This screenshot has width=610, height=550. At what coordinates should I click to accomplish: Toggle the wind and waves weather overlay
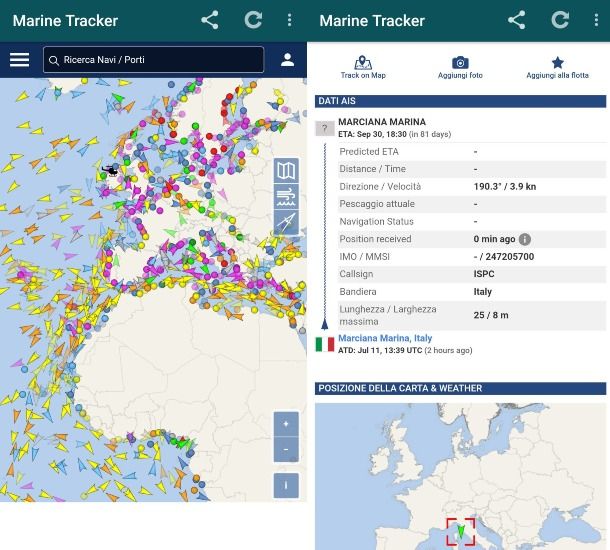[286, 196]
